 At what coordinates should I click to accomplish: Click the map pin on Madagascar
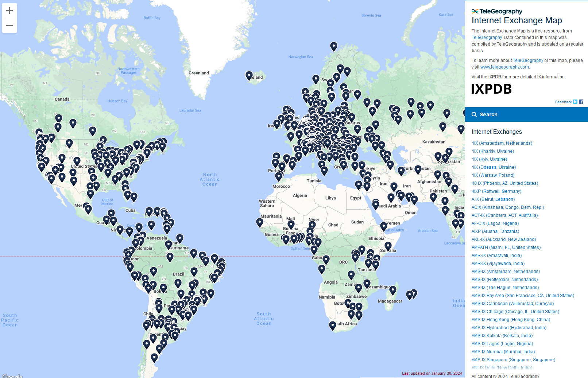393,290
